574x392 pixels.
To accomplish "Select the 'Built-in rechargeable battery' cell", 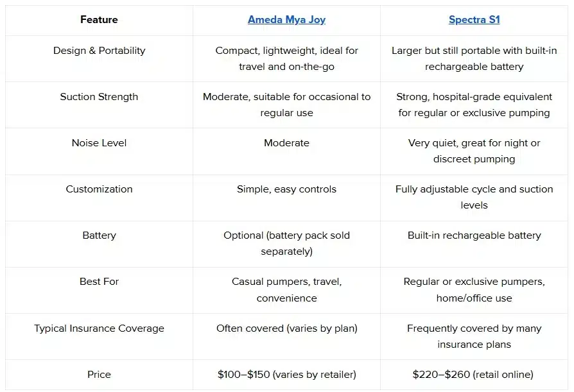I will pyautogui.click(x=474, y=235).
